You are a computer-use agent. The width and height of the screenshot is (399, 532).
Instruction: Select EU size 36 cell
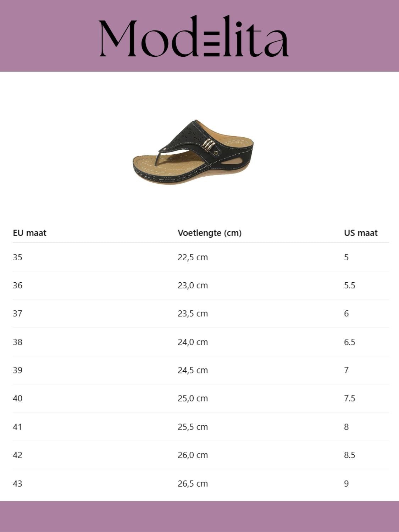[x=17, y=286]
